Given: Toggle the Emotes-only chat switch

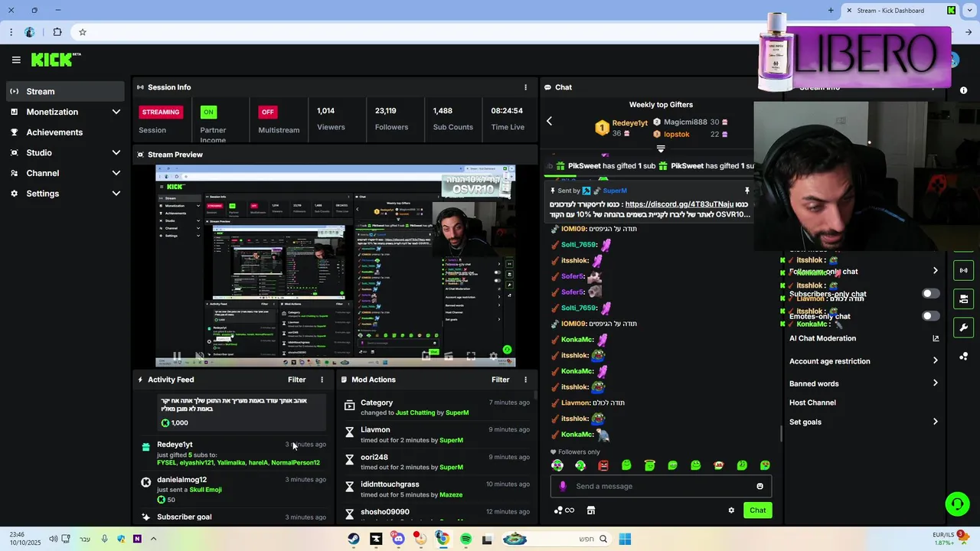Looking at the screenshot, I should (930, 316).
